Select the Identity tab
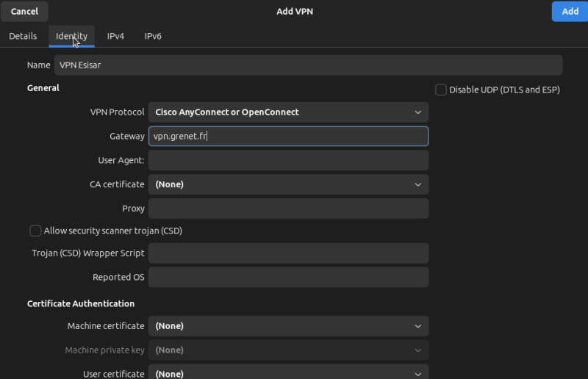This screenshot has width=588, height=379. pos(71,36)
